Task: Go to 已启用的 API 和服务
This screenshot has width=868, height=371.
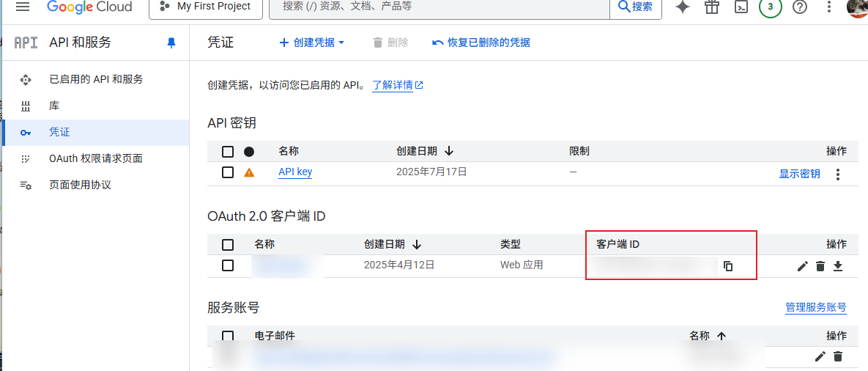Action: click(96, 79)
